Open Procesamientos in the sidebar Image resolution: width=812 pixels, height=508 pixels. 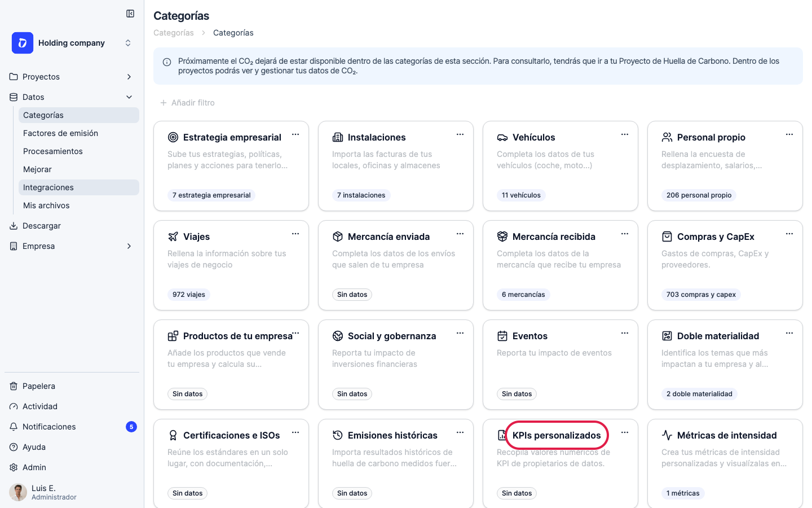[x=79, y=151]
